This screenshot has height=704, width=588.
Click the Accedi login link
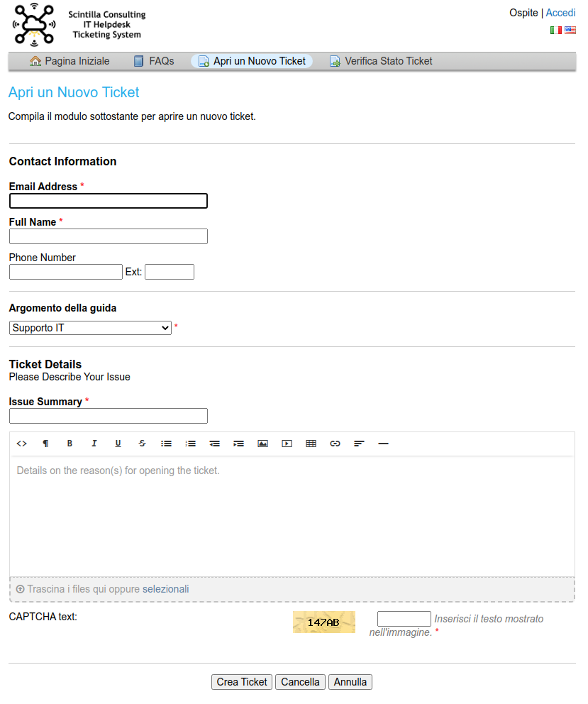(x=560, y=13)
